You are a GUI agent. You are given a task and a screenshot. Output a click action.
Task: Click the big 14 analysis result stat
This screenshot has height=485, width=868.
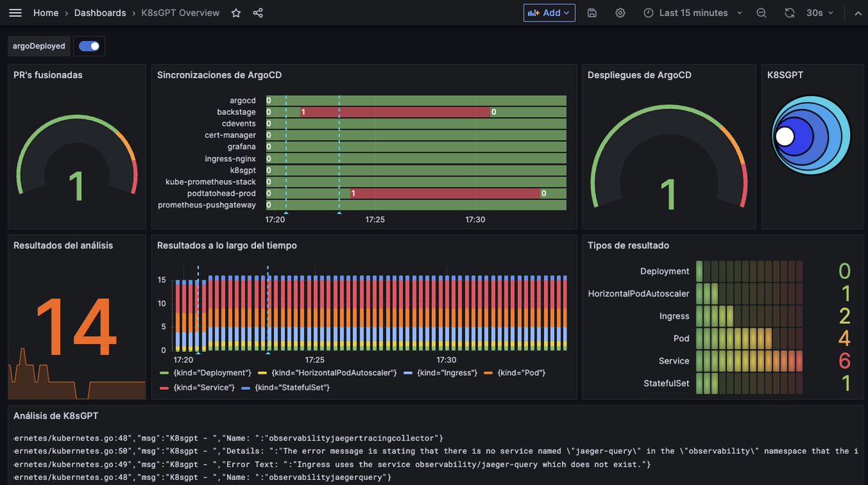pos(76,327)
